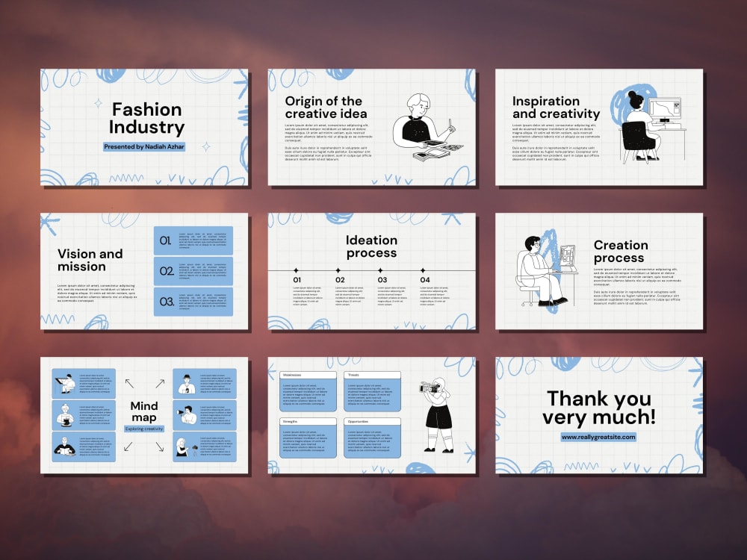This screenshot has width=747, height=560.
Task: Click the 'Mind map' center title
Action: pos(144,412)
